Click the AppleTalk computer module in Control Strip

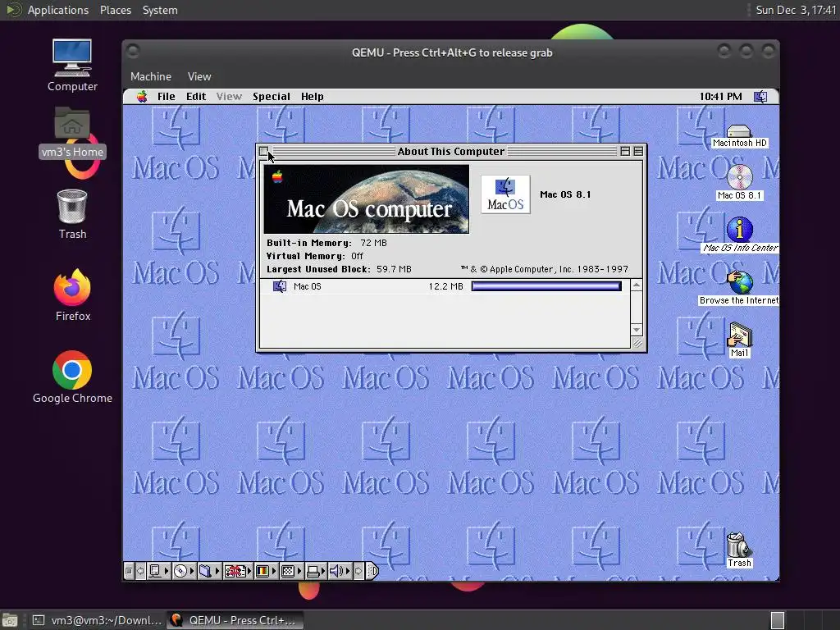point(158,571)
